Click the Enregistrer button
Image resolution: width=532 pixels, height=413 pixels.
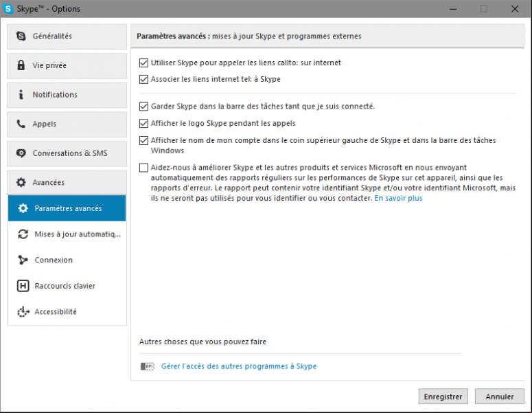click(443, 397)
